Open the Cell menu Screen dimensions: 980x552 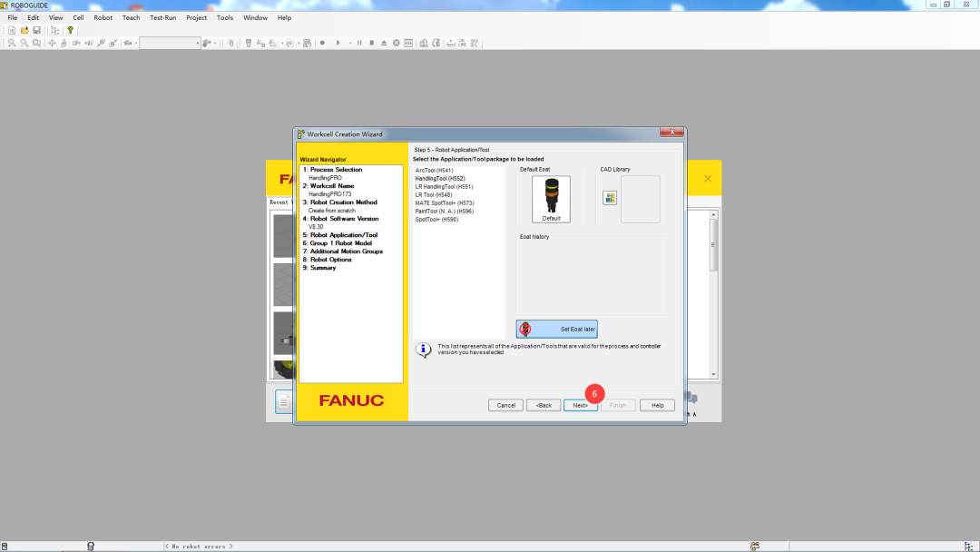click(78, 17)
